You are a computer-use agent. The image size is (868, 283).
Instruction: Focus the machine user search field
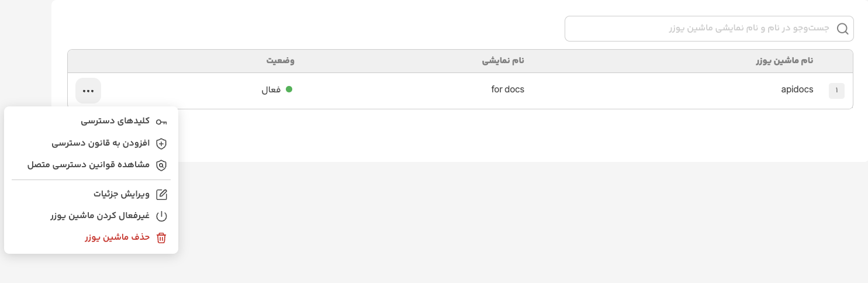[x=696, y=29]
